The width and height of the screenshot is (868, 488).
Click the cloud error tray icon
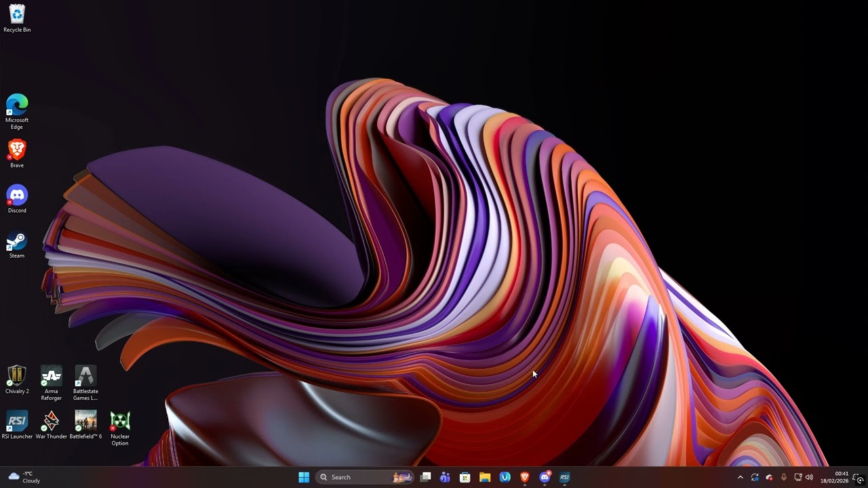769,477
